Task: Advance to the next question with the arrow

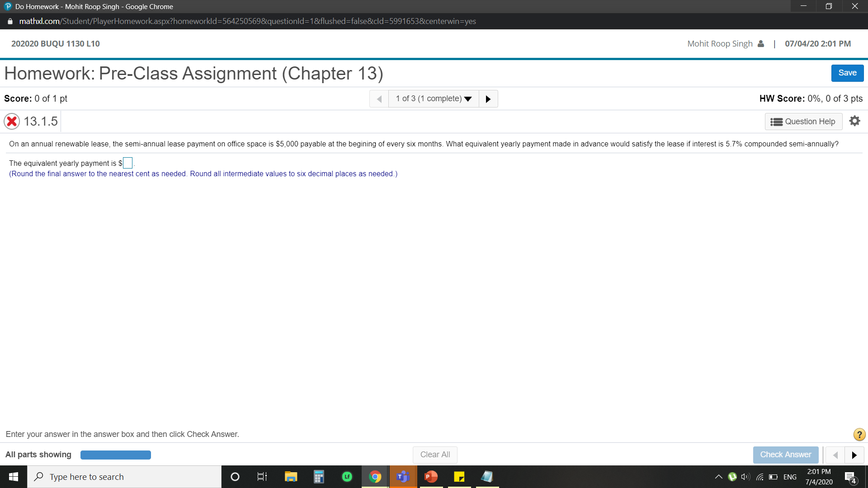Action: 488,99
